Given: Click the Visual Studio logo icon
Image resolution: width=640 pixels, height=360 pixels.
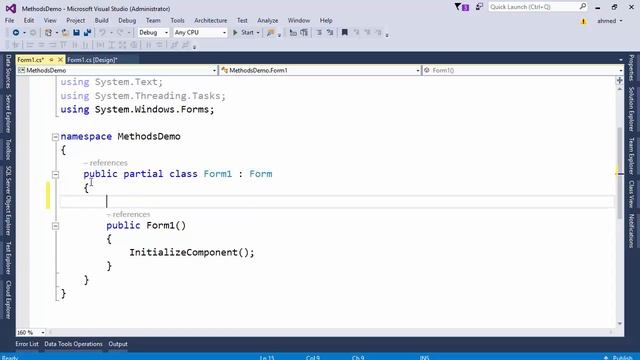Looking at the screenshot, I should click(11, 8).
